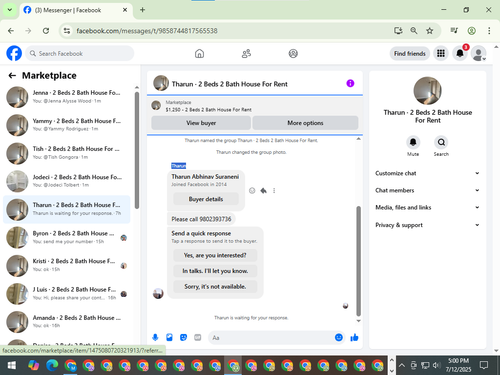Click the Find friends button
500x375 pixels.
click(410, 53)
